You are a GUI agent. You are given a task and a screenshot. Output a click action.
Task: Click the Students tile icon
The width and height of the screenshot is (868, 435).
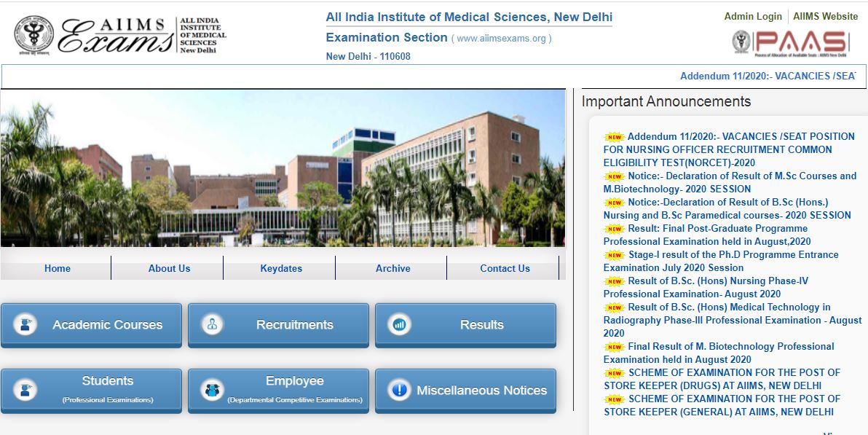(25, 390)
